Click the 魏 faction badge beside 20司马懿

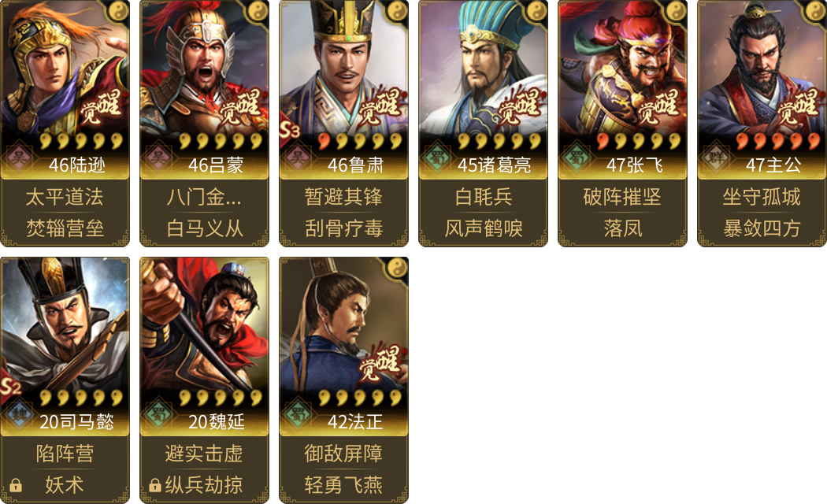point(18,413)
